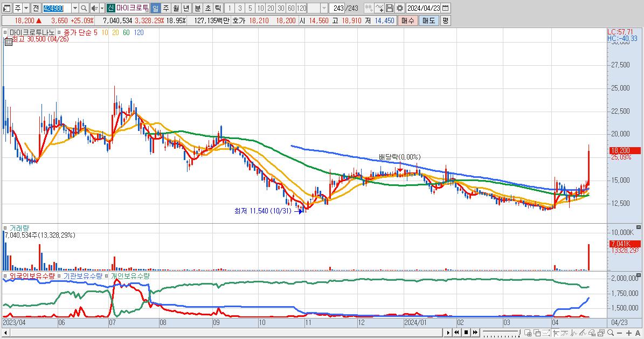Screen dimensions: 644x339
Task: Click the layout panel icon at toolbar start
Action: [x=6, y=8]
